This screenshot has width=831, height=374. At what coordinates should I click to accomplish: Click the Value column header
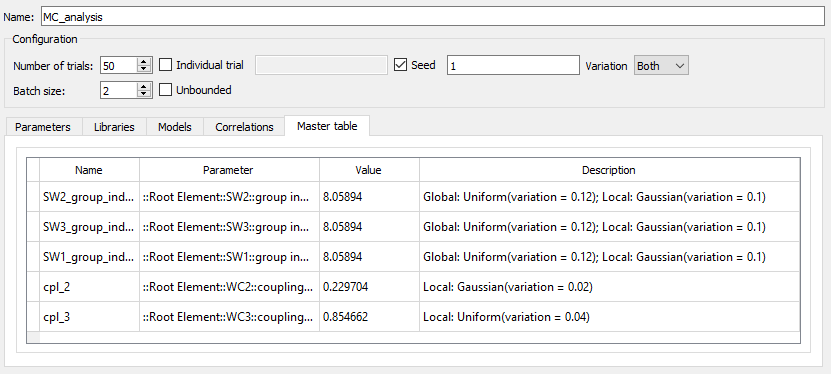click(369, 170)
